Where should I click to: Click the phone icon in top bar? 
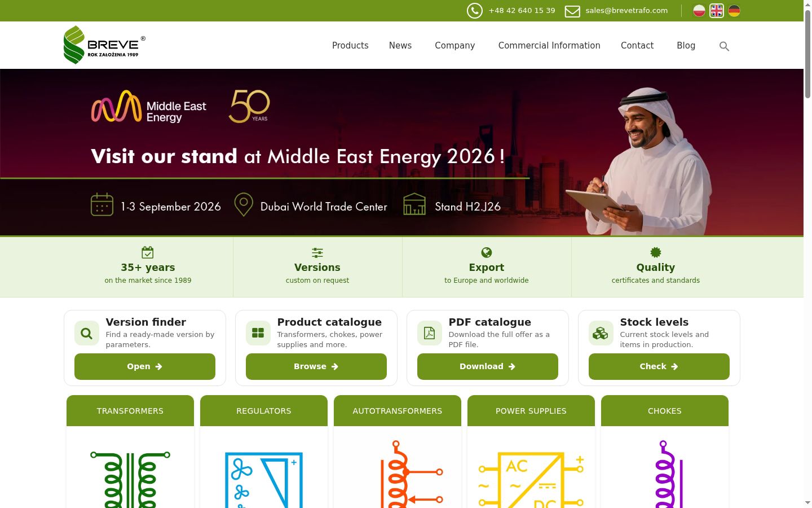(x=475, y=11)
